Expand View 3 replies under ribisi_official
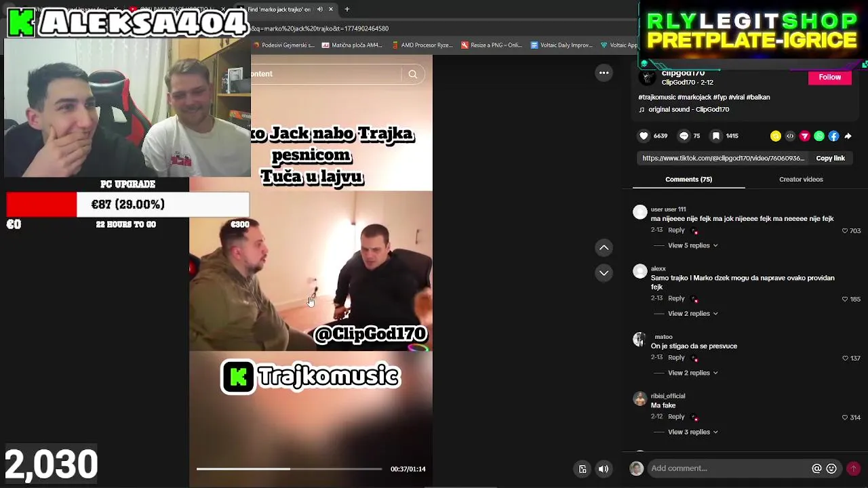Screen dimensions: 868x488 (692, 432)
